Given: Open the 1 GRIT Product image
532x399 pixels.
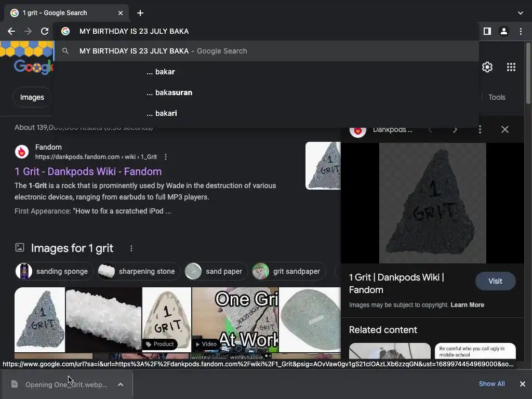Looking at the screenshot, I should (167, 320).
